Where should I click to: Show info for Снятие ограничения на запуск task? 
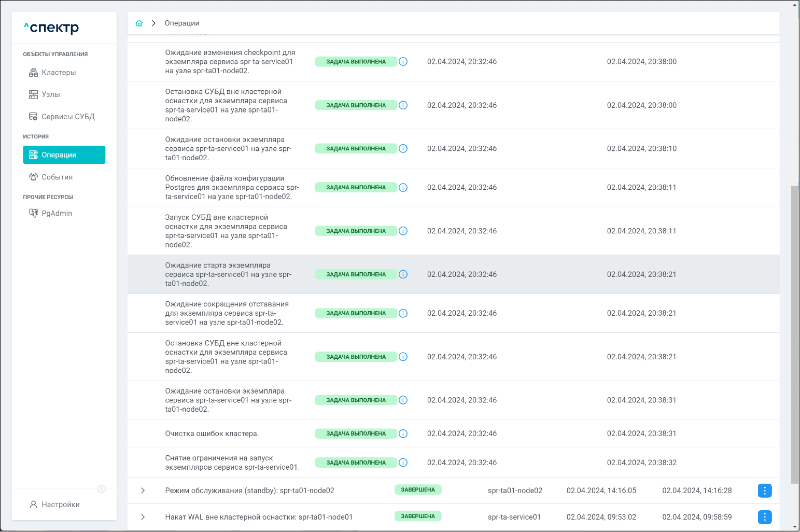pyautogui.click(x=403, y=463)
